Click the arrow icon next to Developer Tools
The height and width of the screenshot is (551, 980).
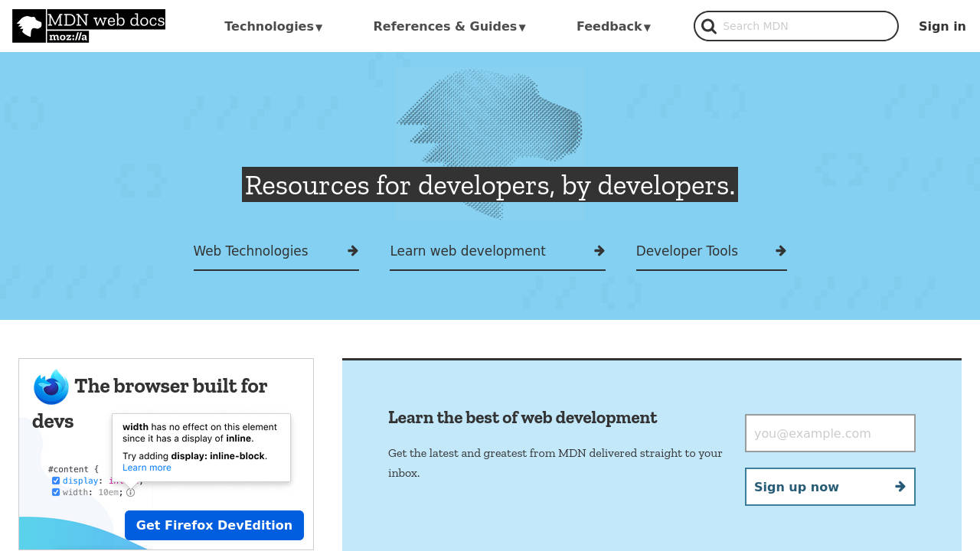pos(779,250)
